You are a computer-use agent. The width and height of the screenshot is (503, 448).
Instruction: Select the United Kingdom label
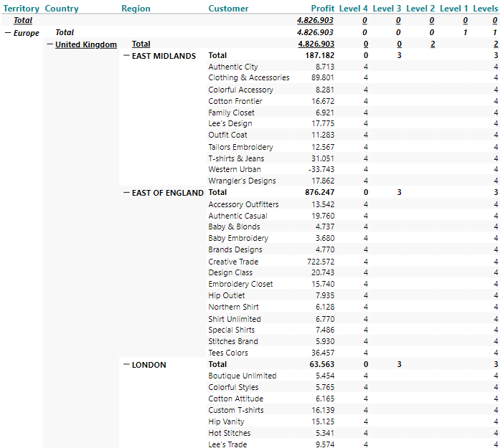pyautogui.click(x=86, y=44)
